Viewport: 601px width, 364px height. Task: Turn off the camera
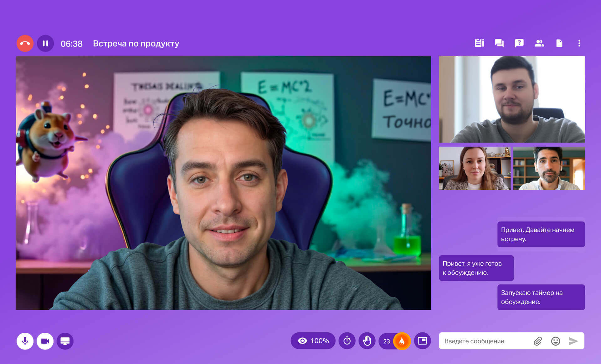(x=45, y=341)
